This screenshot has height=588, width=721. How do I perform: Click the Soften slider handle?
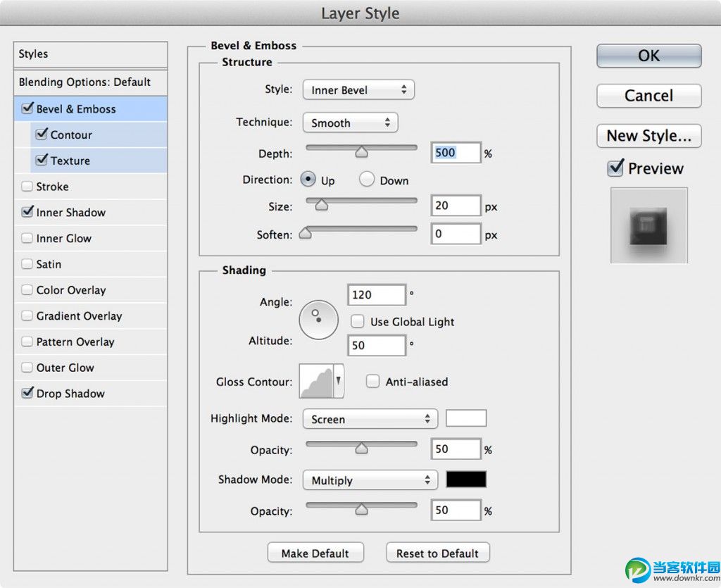coord(305,233)
